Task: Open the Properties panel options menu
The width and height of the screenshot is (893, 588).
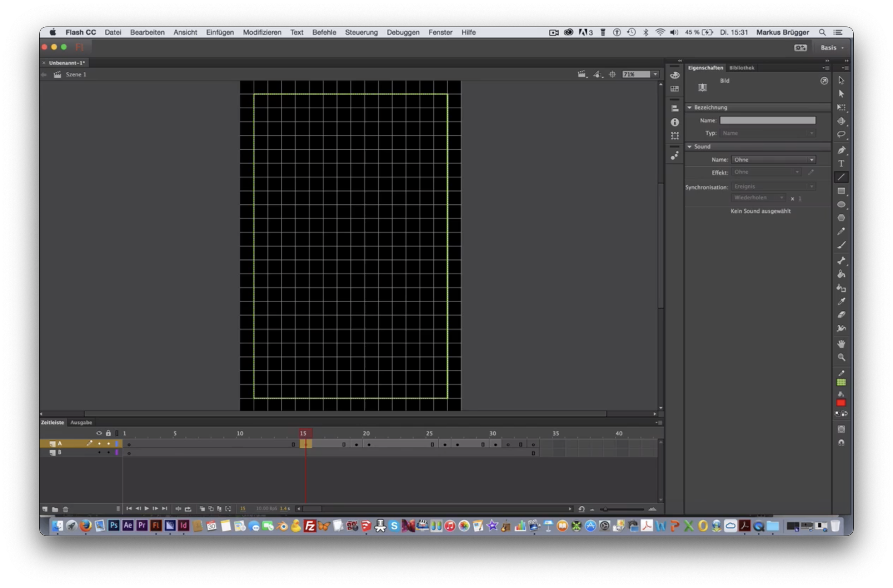Action: (x=826, y=68)
